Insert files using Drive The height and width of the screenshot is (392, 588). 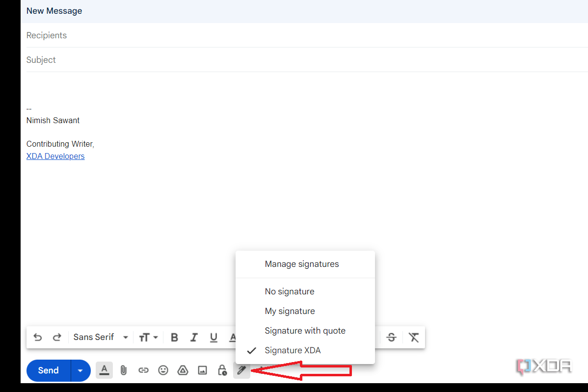click(183, 370)
